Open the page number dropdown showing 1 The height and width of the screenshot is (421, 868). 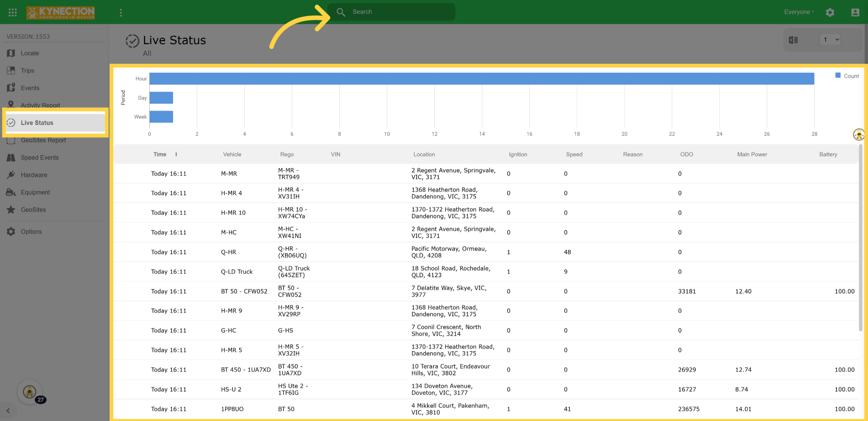pyautogui.click(x=830, y=39)
